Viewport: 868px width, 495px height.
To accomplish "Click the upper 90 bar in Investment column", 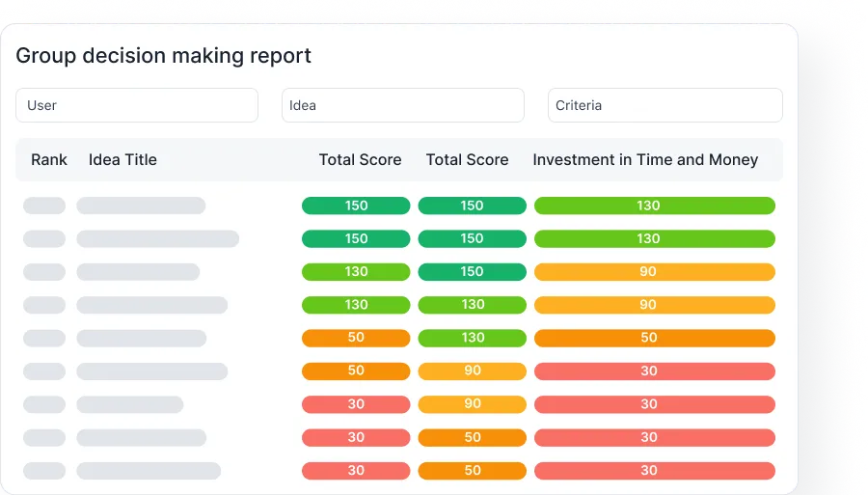I will [x=654, y=272].
